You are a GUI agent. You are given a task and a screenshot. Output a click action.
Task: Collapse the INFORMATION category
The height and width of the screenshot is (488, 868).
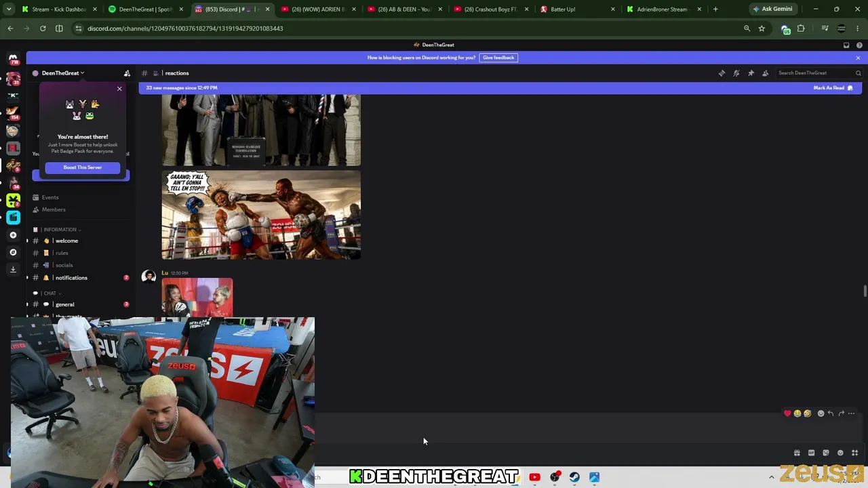click(59, 230)
